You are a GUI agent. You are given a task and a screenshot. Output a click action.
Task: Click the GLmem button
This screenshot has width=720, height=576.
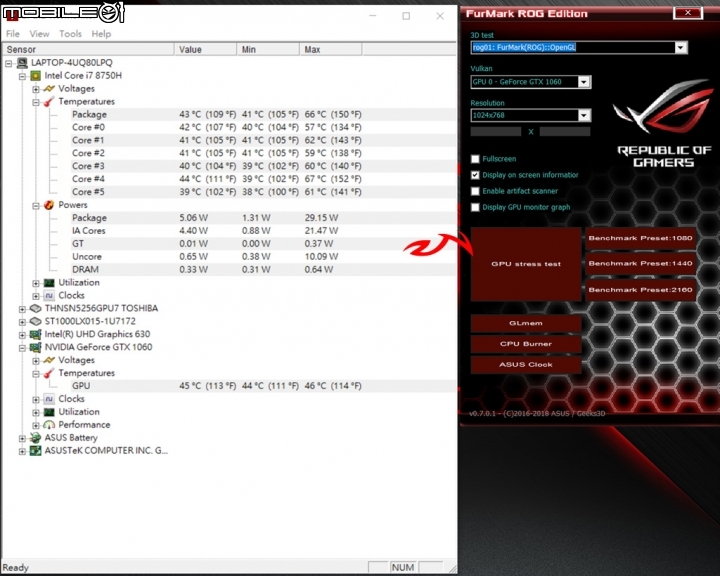526,323
